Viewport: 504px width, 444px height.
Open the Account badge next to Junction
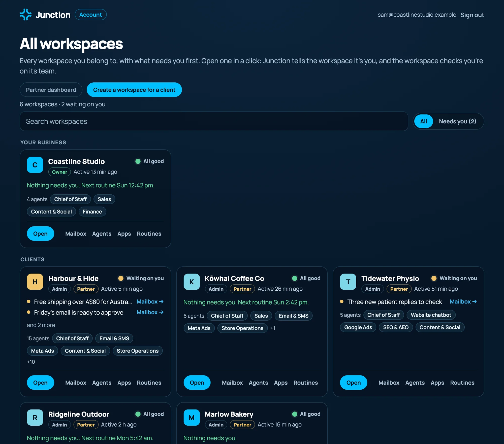[x=91, y=15]
